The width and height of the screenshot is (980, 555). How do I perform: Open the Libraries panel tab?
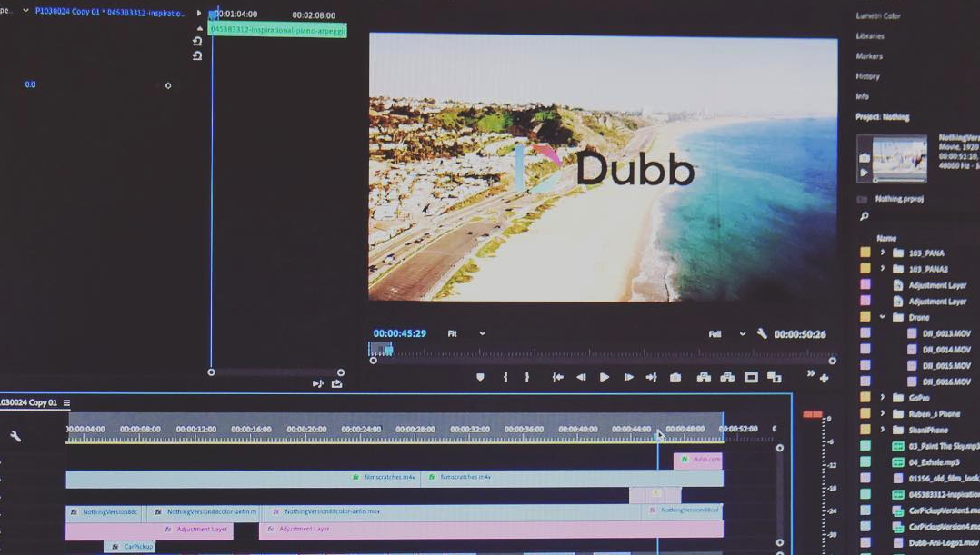coord(870,36)
